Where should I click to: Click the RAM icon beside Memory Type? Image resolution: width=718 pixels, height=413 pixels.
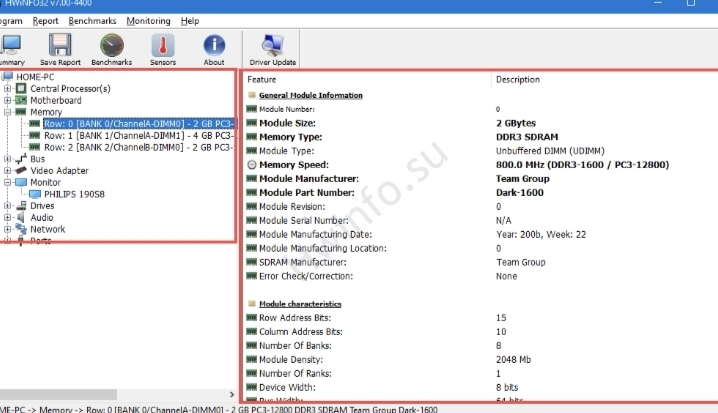251,136
